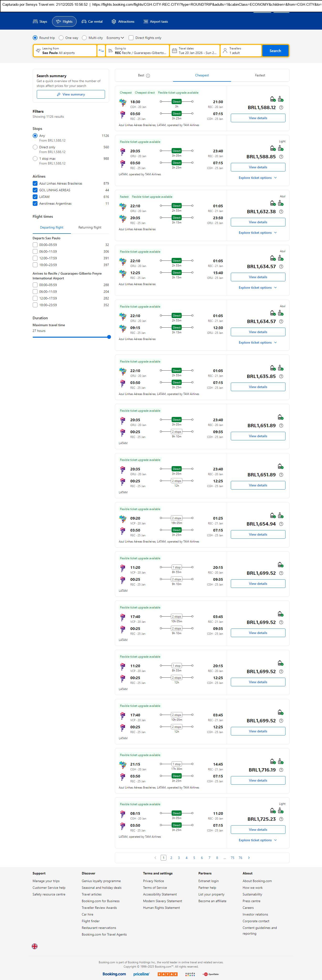Click the View summary button

(x=71, y=94)
